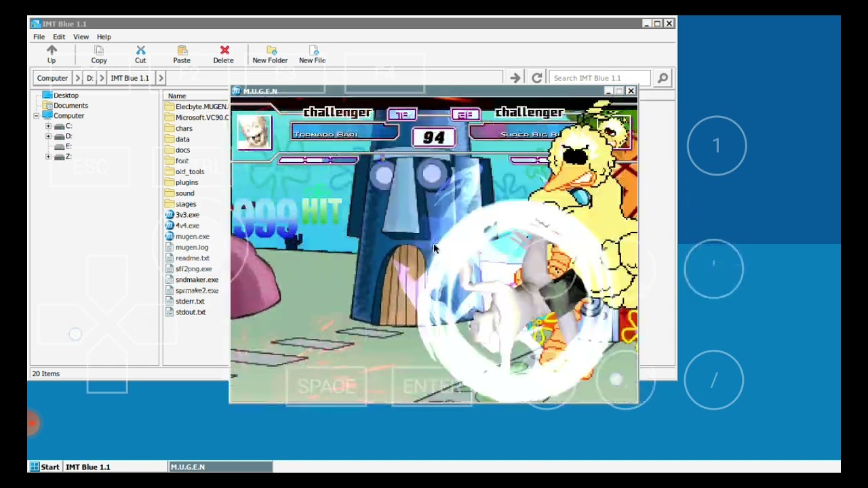Image resolution: width=868 pixels, height=488 pixels.
Task: Expand the Z: drive node
Action: coord(48,157)
